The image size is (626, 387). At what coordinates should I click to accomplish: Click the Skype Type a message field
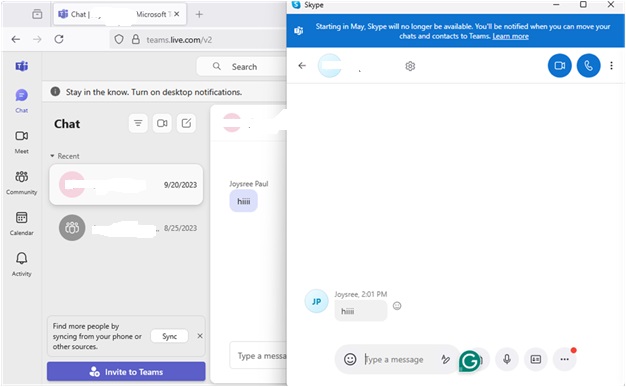(x=393, y=359)
